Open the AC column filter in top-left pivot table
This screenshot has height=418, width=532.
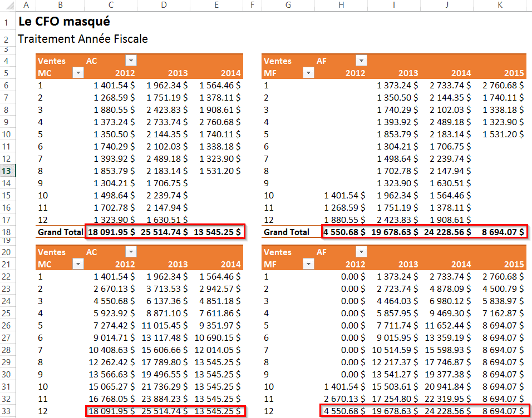[x=131, y=61]
